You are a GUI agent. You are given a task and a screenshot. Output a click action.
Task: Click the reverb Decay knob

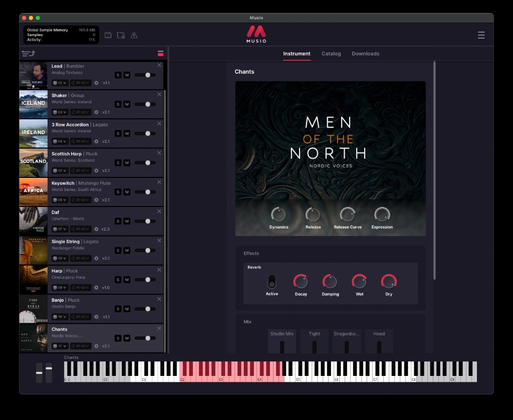coord(301,282)
